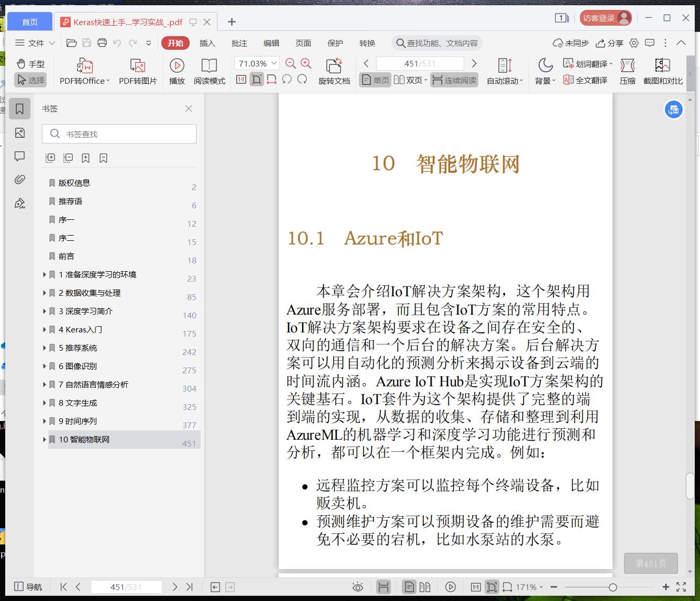700x601 pixels.
Task: Activate the select tool (选择)
Action: [30, 80]
